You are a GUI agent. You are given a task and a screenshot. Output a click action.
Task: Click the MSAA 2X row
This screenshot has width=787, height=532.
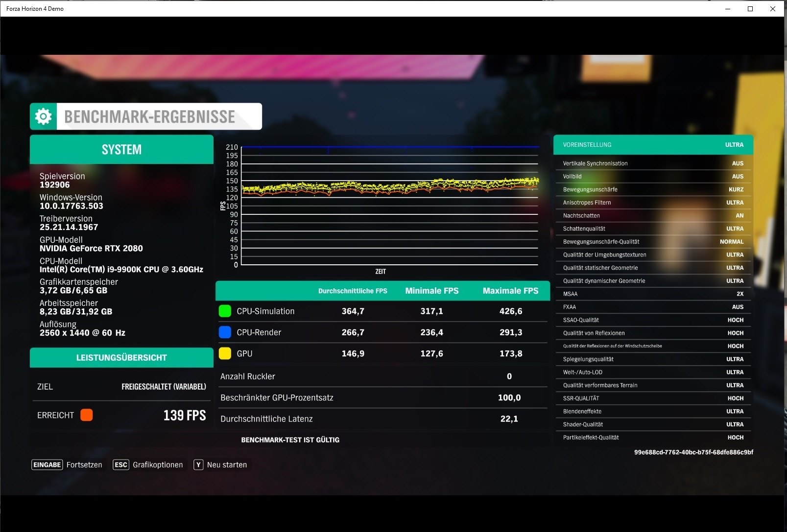pyautogui.click(x=653, y=294)
